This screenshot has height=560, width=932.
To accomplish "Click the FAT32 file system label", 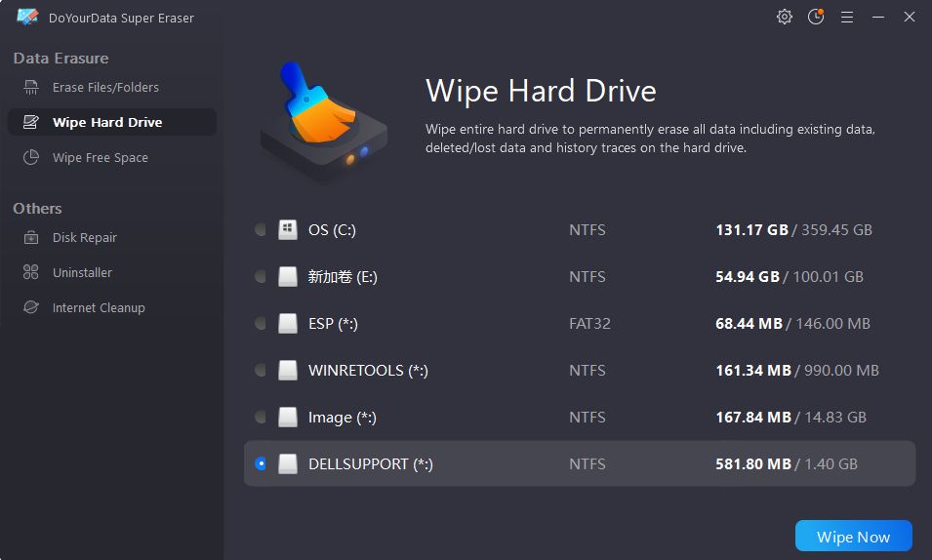I will click(x=589, y=323).
